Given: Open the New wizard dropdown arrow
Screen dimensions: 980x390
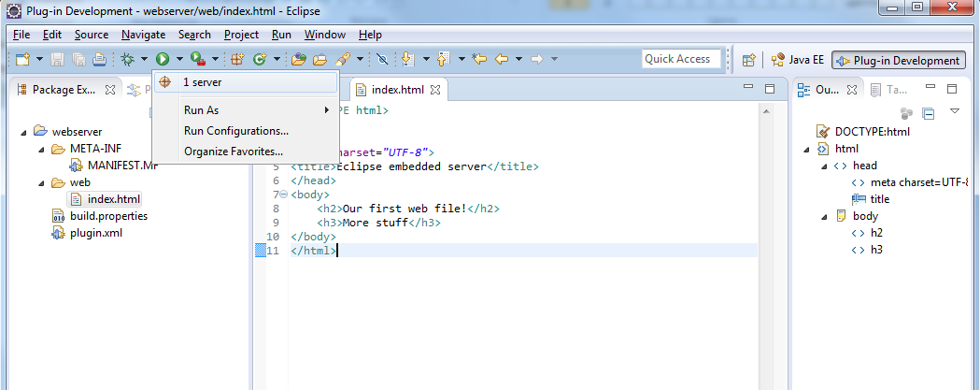Looking at the screenshot, I should (39, 60).
